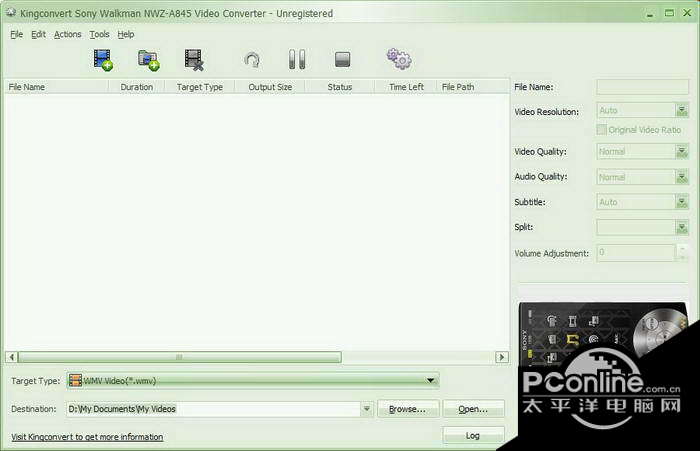Click the Log button
The width and height of the screenshot is (700, 451).
473,435
